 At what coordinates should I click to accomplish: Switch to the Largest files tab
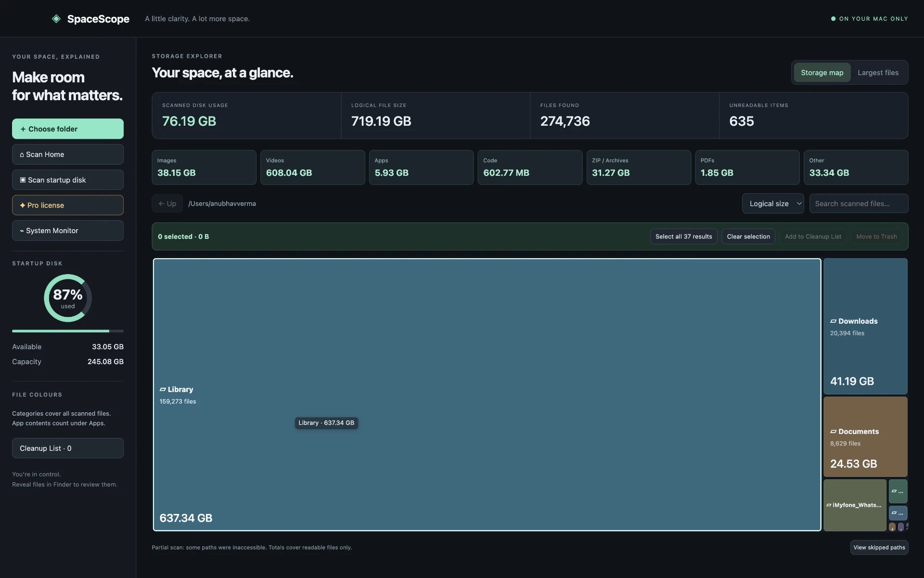[878, 73]
